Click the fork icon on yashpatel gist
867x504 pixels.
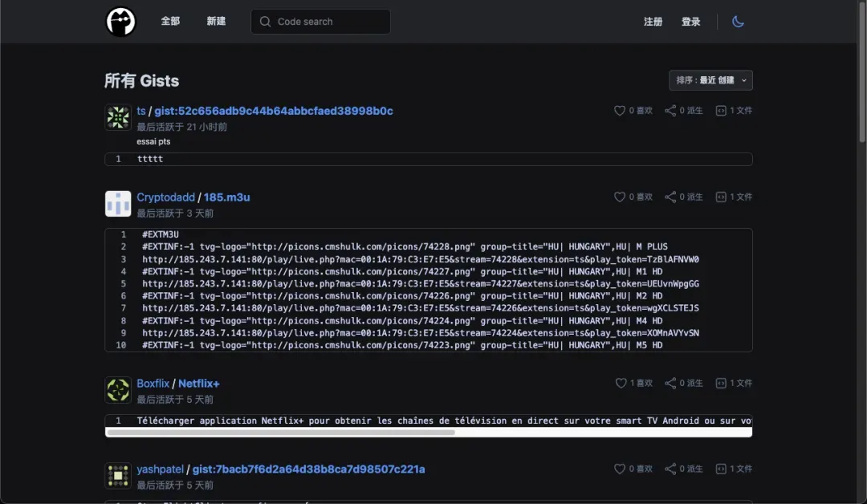click(x=670, y=469)
